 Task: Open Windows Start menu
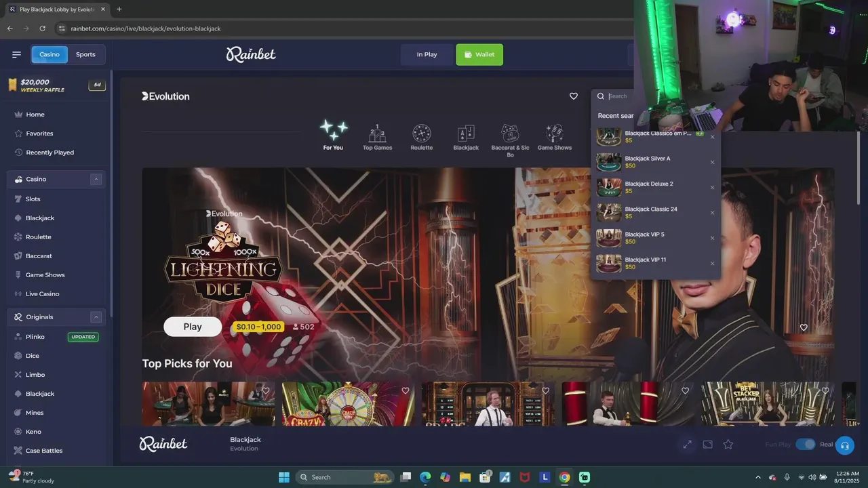coord(284,477)
